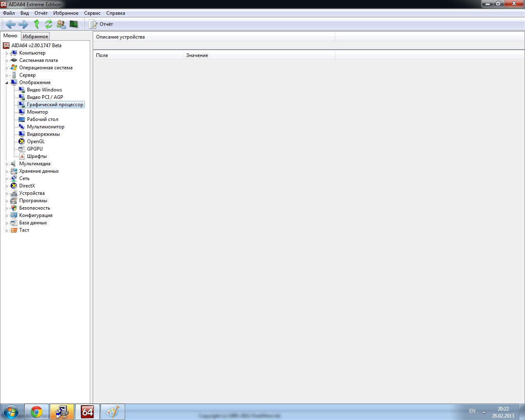Select the Рабочий стол tree item
The width and height of the screenshot is (525, 420).
(x=43, y=119)
